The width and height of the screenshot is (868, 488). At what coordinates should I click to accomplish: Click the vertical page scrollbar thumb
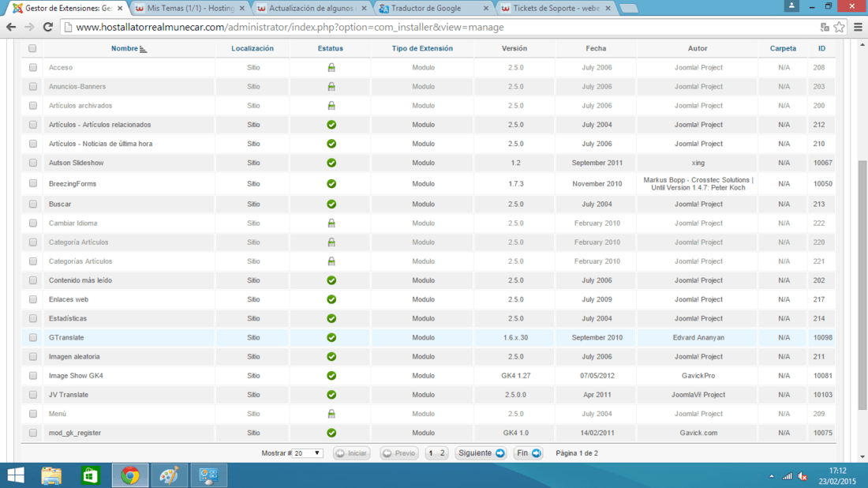[x=862, y=285]
